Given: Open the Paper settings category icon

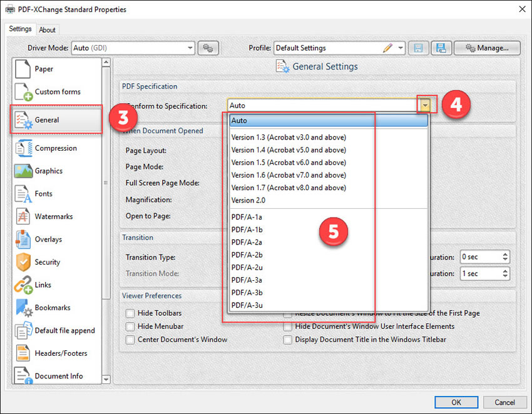Looking at the screenshot, I should (x=23, y=69).
